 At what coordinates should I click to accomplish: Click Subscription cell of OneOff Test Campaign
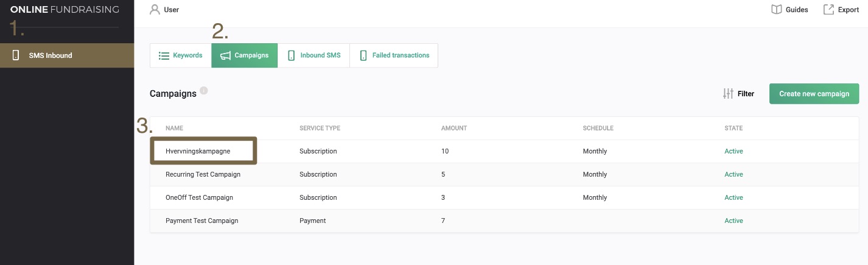318,197
